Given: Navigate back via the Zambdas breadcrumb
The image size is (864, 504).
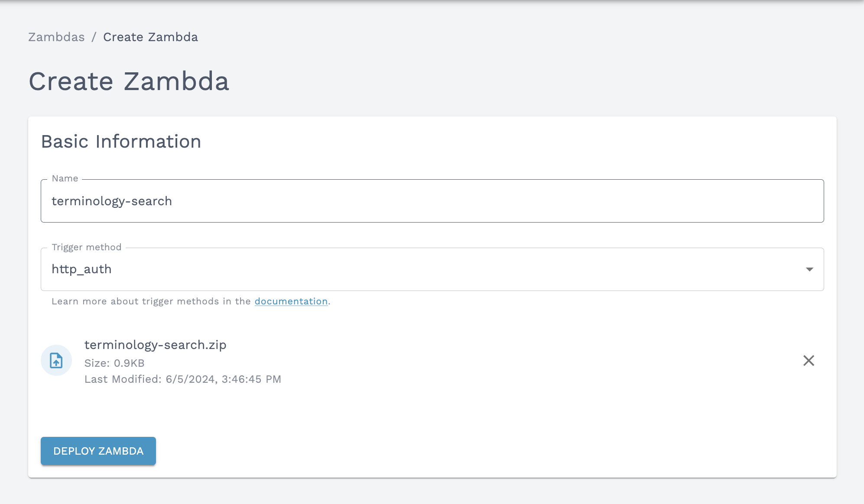Looking at the screenshot, I should click(57, 37).
